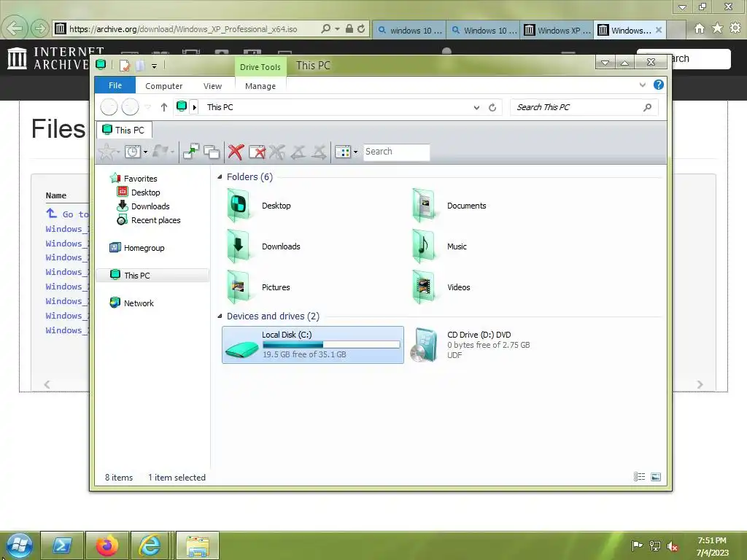The width and height of the screenshot is (747, 560).
Task: Switch to the Computer ribbon tab
Action: click(164, 86)
